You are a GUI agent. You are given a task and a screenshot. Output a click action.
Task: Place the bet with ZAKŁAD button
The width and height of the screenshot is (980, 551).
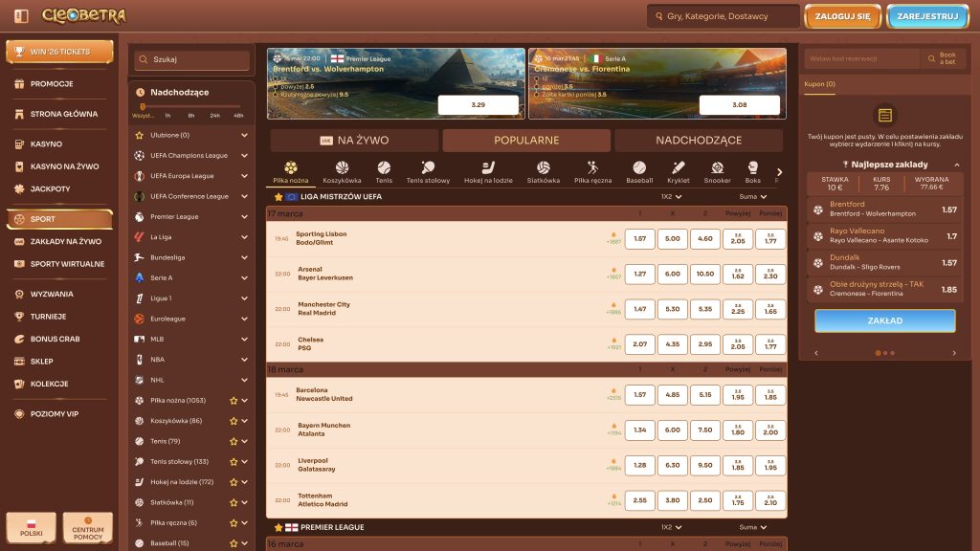884,320
